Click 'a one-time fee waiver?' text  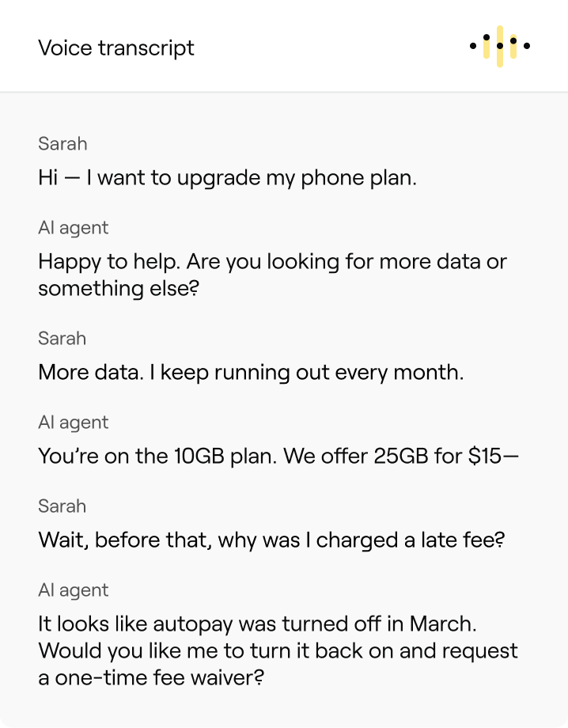pos(151,678)
